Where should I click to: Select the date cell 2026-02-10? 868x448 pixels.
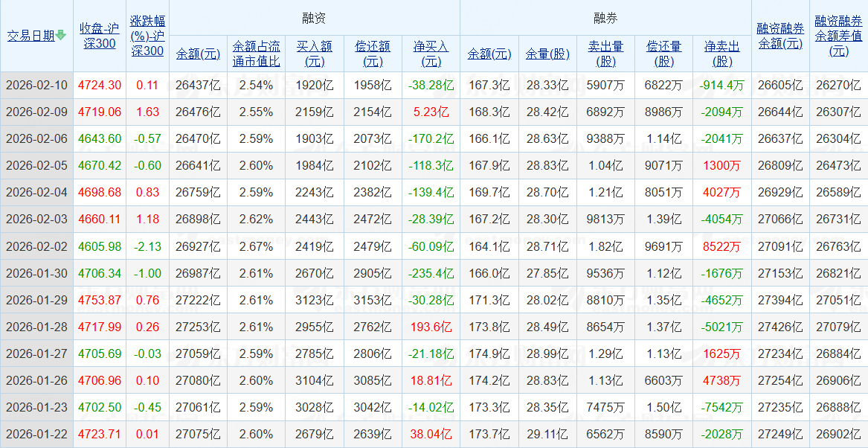coord(36,86)
